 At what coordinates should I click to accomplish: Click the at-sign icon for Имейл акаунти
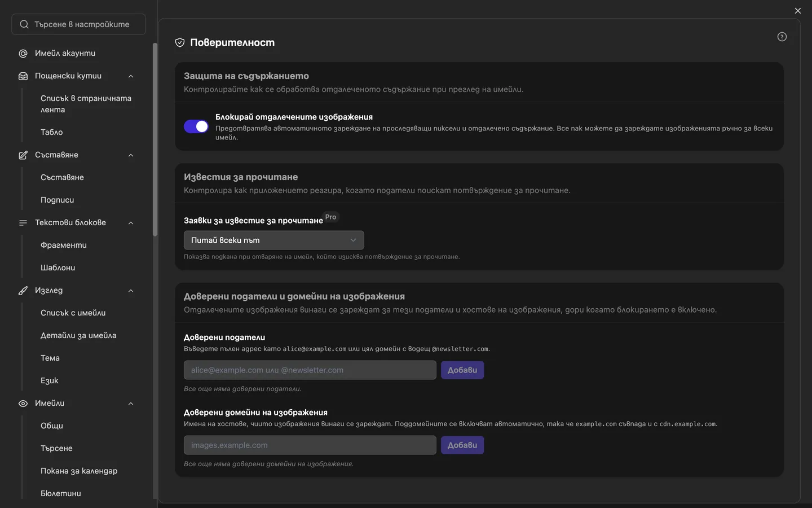(23, 54)
